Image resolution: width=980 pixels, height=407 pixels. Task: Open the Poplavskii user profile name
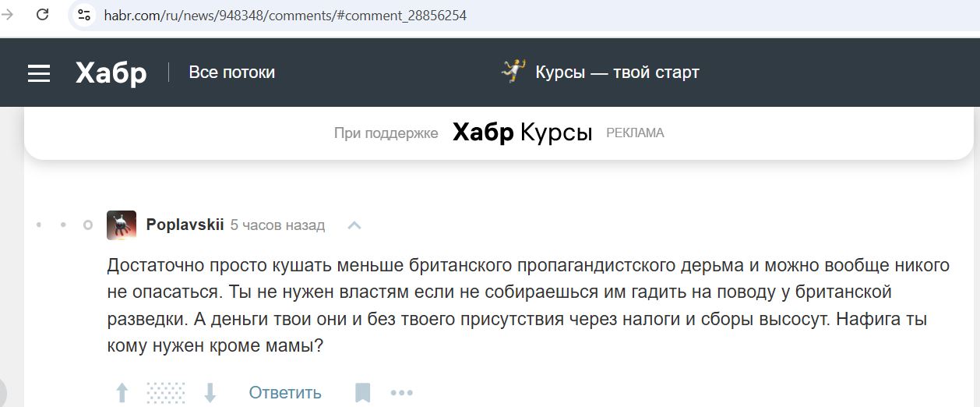pos(185,225)
